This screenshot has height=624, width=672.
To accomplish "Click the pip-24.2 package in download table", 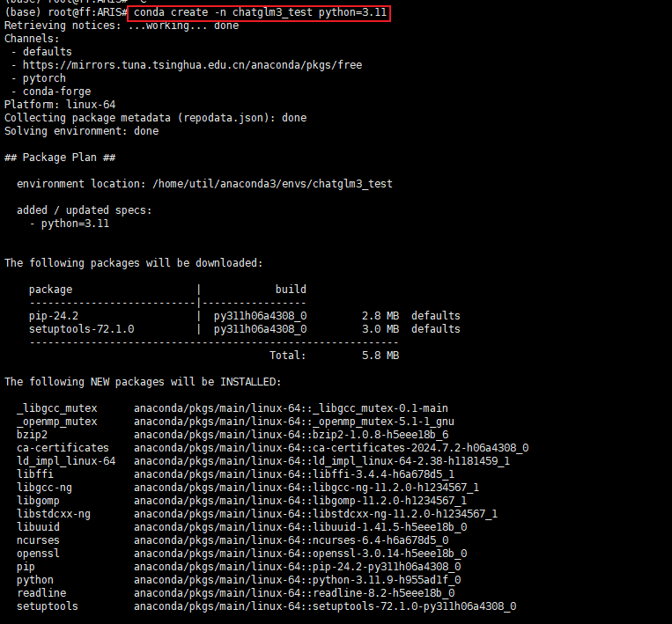I will click(54, 316).
